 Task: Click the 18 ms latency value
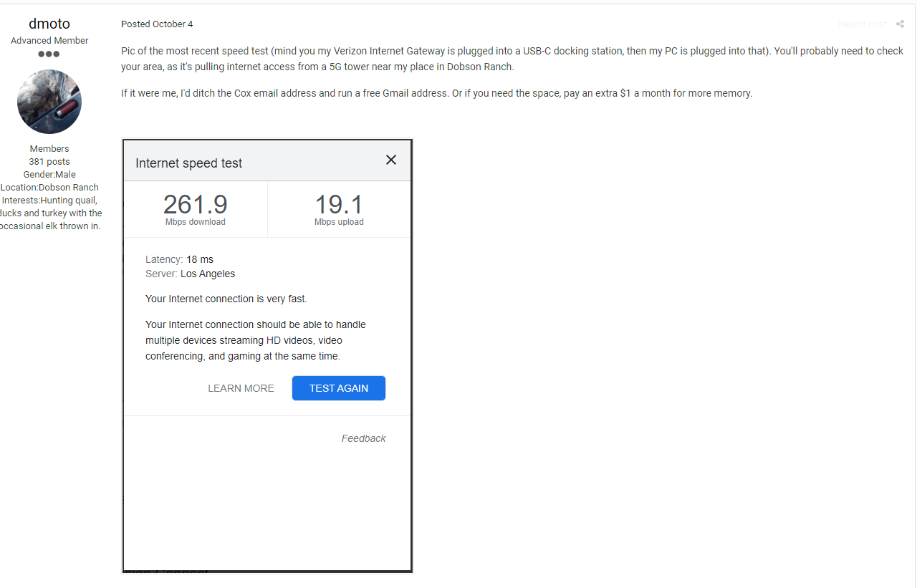[x=200, y=259]
